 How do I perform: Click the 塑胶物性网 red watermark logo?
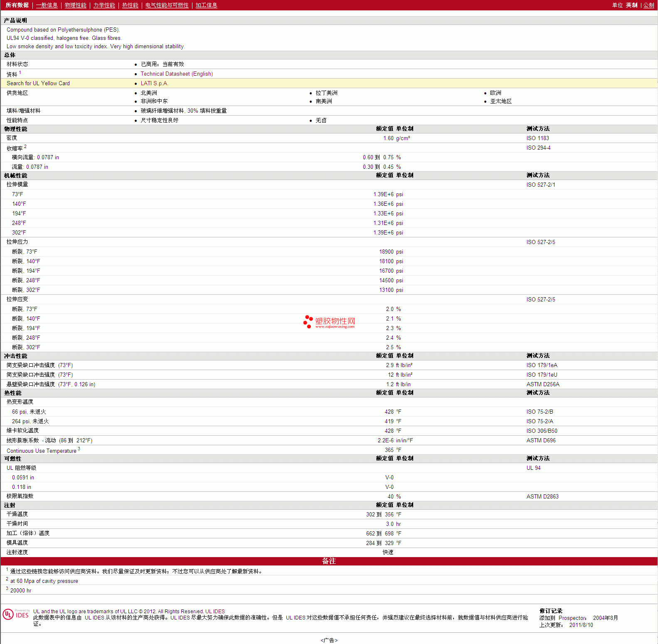tap(329, 322)
